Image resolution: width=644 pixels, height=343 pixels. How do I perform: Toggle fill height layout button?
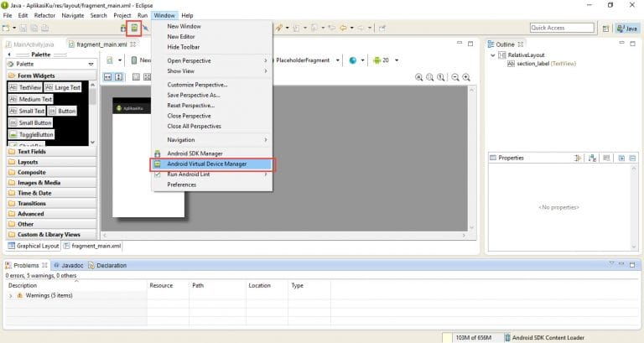118,77
